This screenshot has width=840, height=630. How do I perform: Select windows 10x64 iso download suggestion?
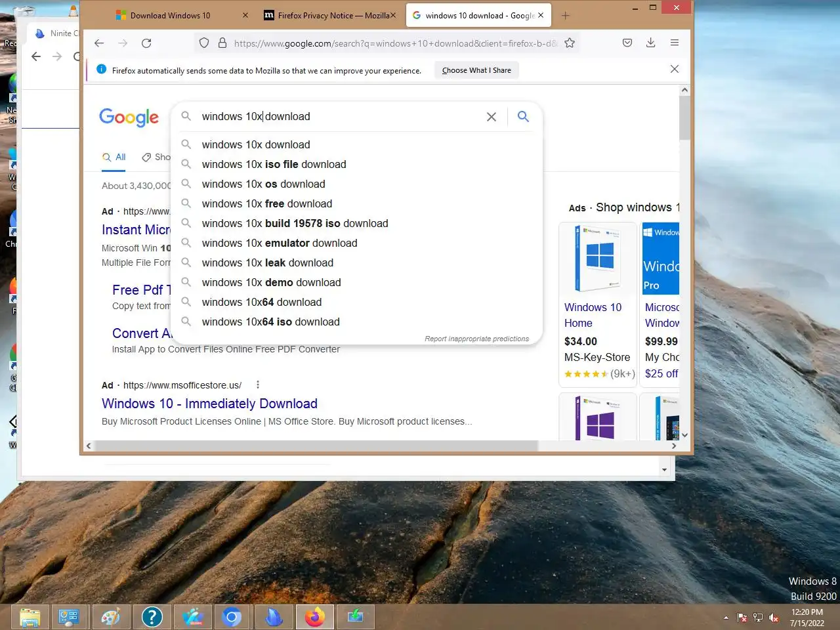(357, 322)
